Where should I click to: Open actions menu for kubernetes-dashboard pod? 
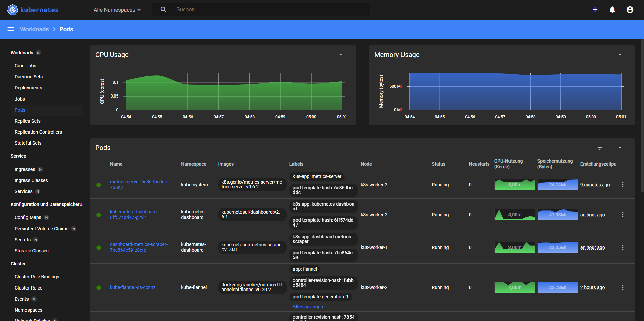pyautogui.click(x=623, y=215)
